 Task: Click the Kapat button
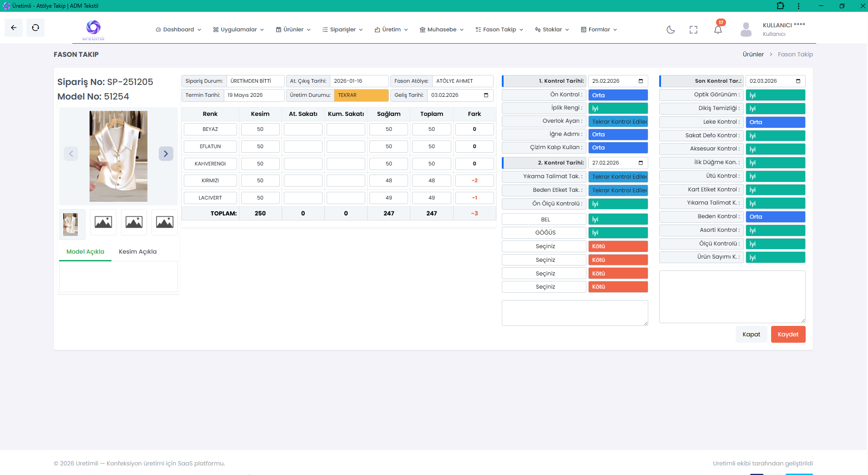(751, 335)
